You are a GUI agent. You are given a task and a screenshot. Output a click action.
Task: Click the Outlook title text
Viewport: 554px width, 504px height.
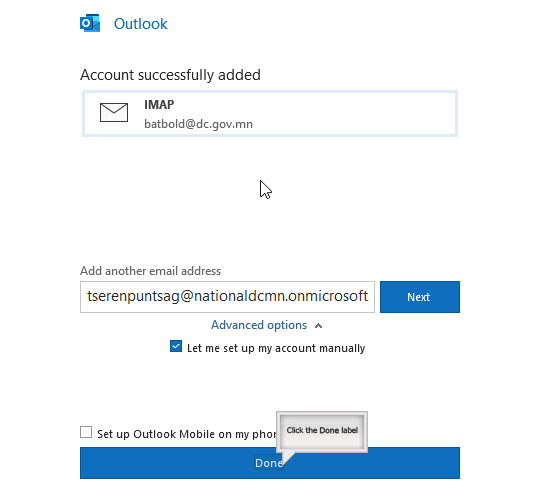[141, 24]
